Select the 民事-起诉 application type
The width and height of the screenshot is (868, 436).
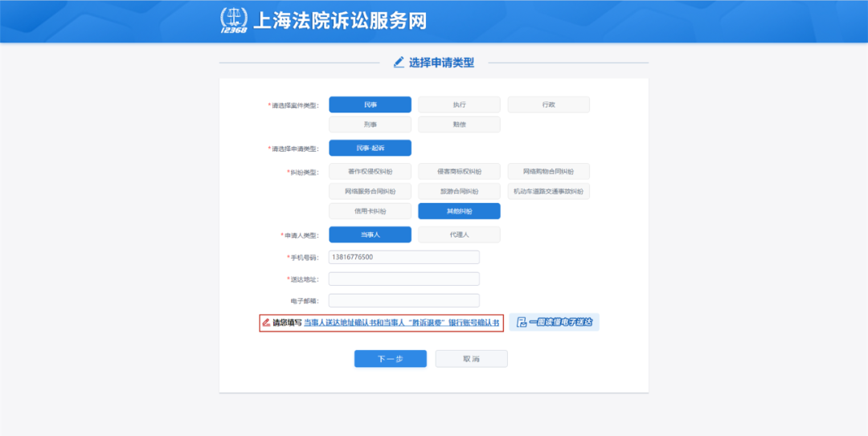click(x=370, y=148)
